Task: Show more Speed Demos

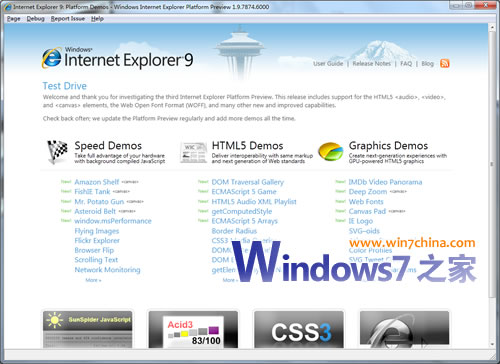Action: click(x=93, y=280)
